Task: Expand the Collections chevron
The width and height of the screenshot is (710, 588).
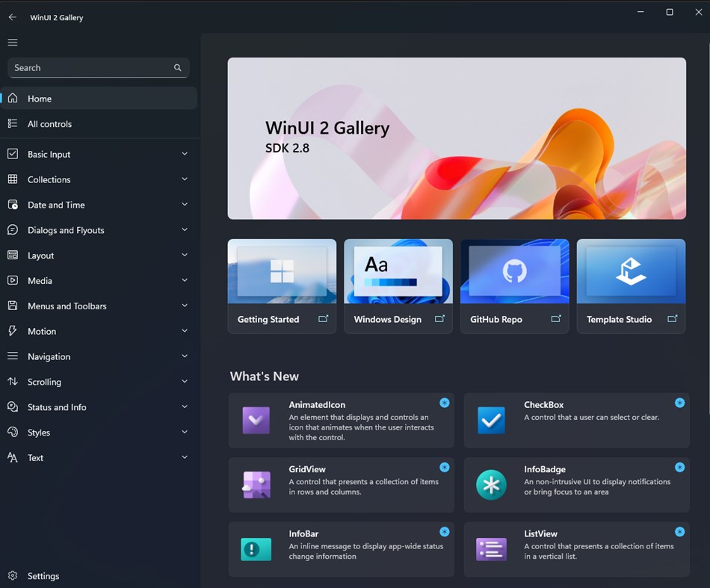Action: click(x=185, y=179)
